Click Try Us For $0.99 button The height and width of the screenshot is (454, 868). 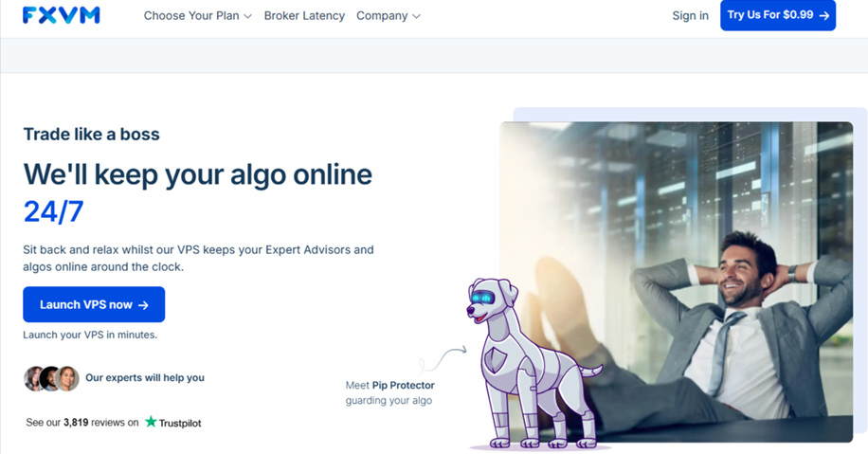click(x=778, y=15)
